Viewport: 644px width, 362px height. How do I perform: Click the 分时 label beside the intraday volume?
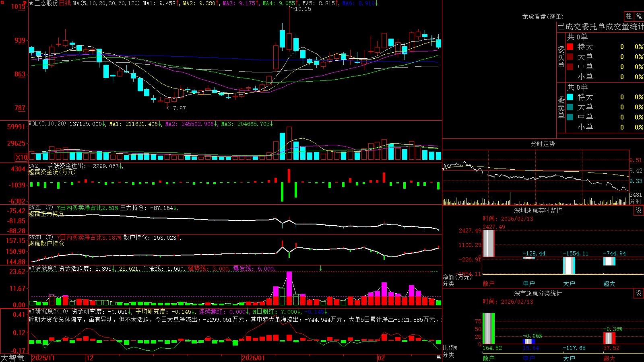636,202
